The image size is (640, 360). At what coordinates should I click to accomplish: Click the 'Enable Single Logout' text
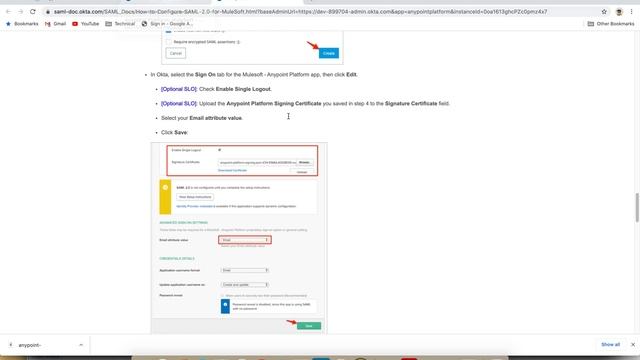(243, 89)
